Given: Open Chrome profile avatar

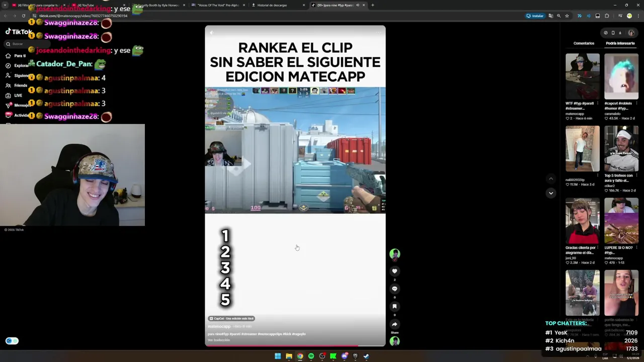Looking at the screenshot, I should pos(629,16).
